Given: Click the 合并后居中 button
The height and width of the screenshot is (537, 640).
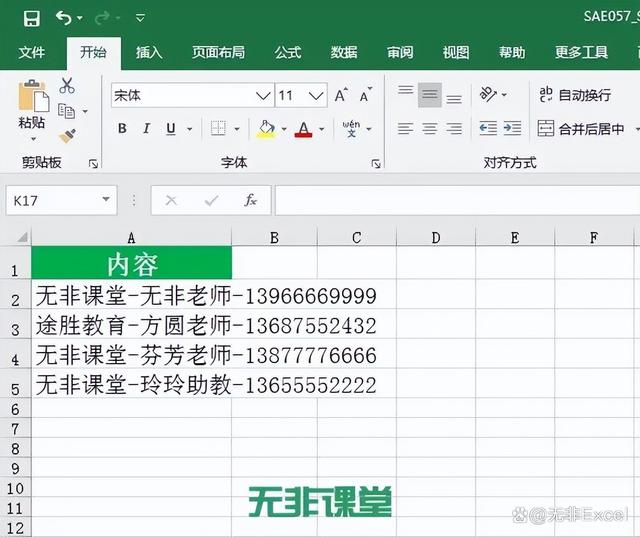Looking at the screenshot, I should pyautogui.click(x=581, y=129).
